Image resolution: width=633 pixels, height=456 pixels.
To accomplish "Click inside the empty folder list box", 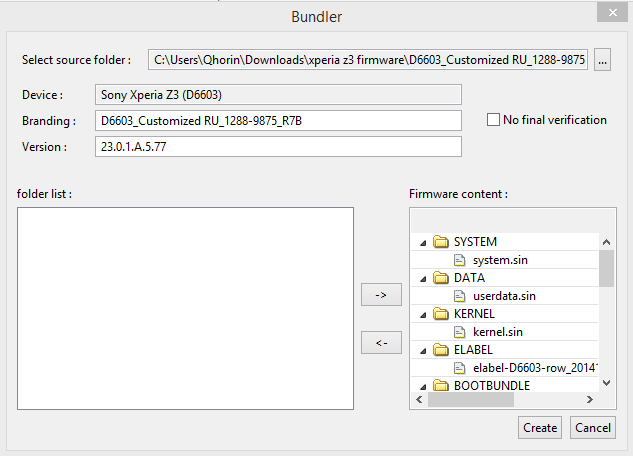I will click(x=185, y=308).
